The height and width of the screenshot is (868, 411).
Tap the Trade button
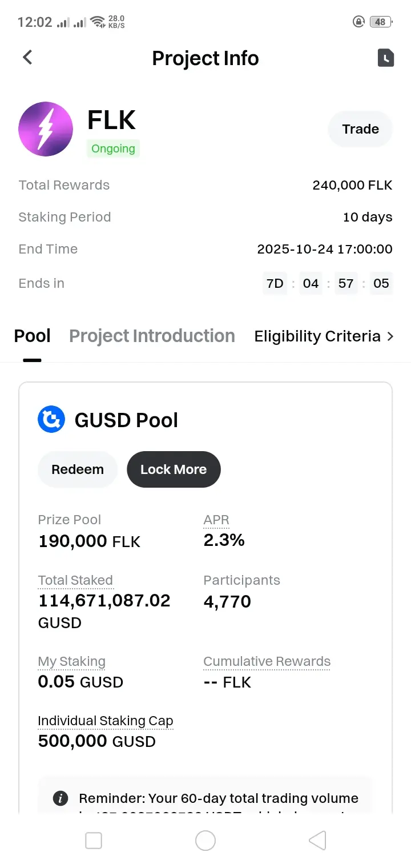click(360, 129)
